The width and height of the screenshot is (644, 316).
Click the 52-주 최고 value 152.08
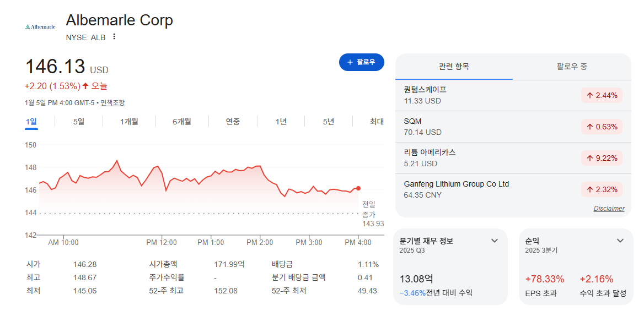point(226,291)
